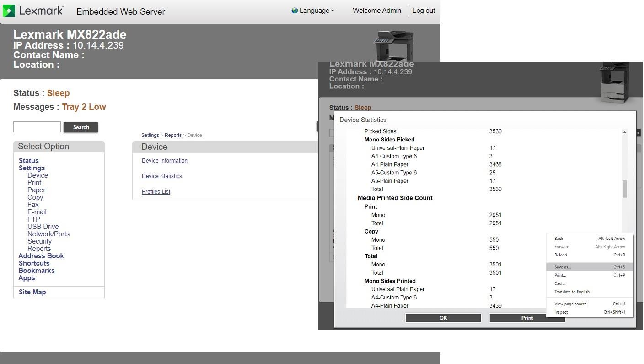Image resolution: width=644 pixels, height=364 pixels.
Task: Click the search text input field
Action: (x=37, y=127)
